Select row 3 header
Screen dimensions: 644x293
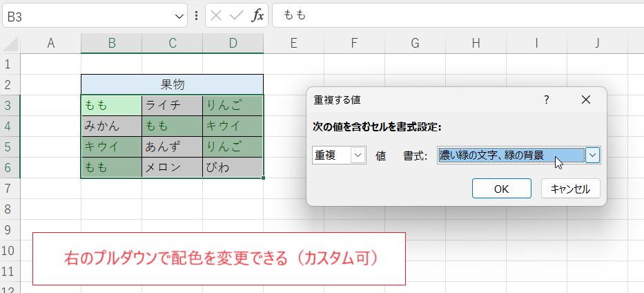pyautogui.click(x=10, y=106)
